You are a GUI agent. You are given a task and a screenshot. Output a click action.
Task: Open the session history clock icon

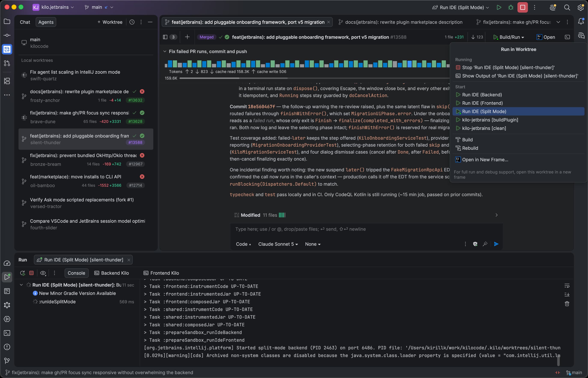tap(132, 22)
